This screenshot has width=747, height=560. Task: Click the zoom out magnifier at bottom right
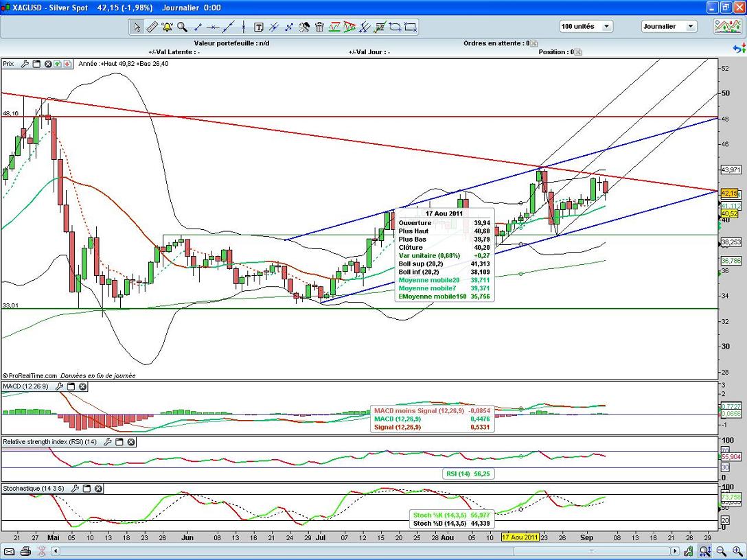click(x=721, y=551)
